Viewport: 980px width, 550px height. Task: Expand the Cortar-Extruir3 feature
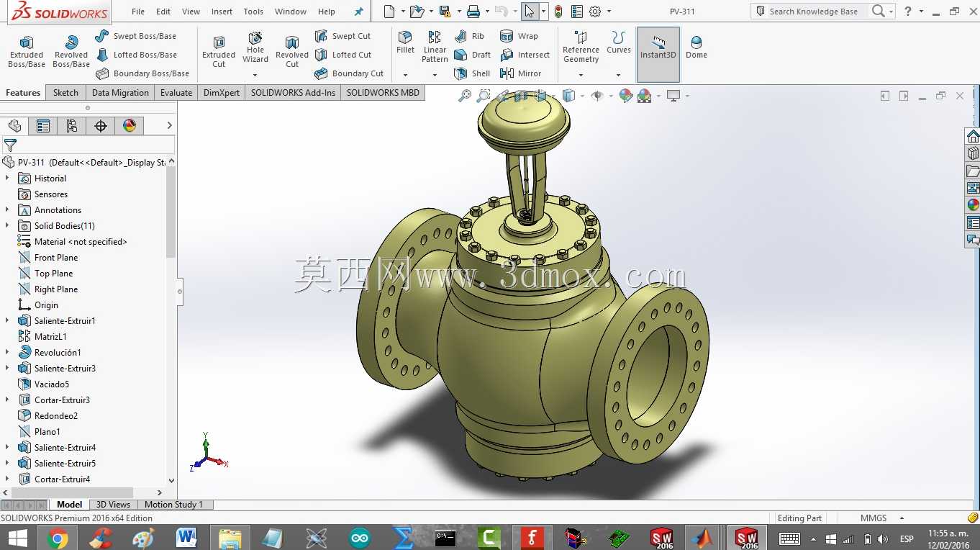coord(7,400)
